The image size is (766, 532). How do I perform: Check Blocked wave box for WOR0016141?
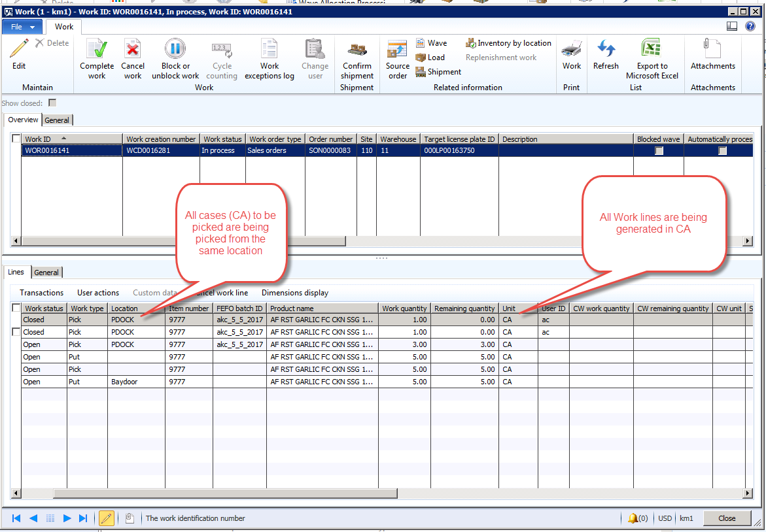(x=659, y=150)
